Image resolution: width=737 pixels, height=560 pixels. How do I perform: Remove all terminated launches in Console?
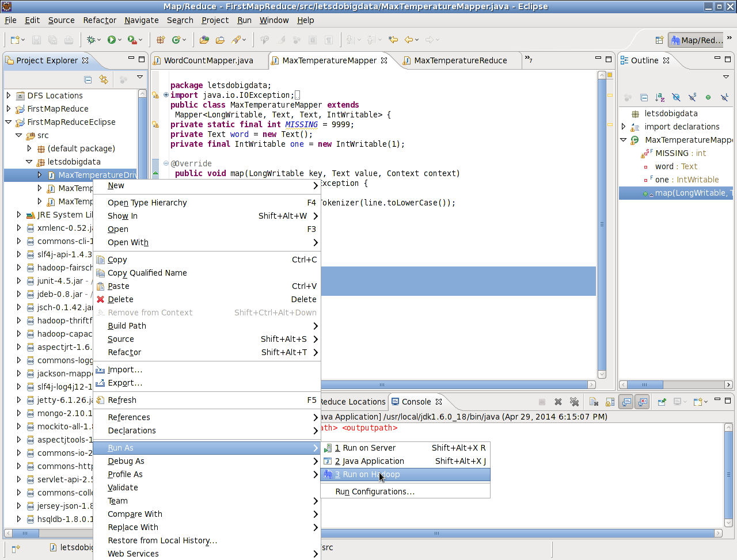pos(575,402)
